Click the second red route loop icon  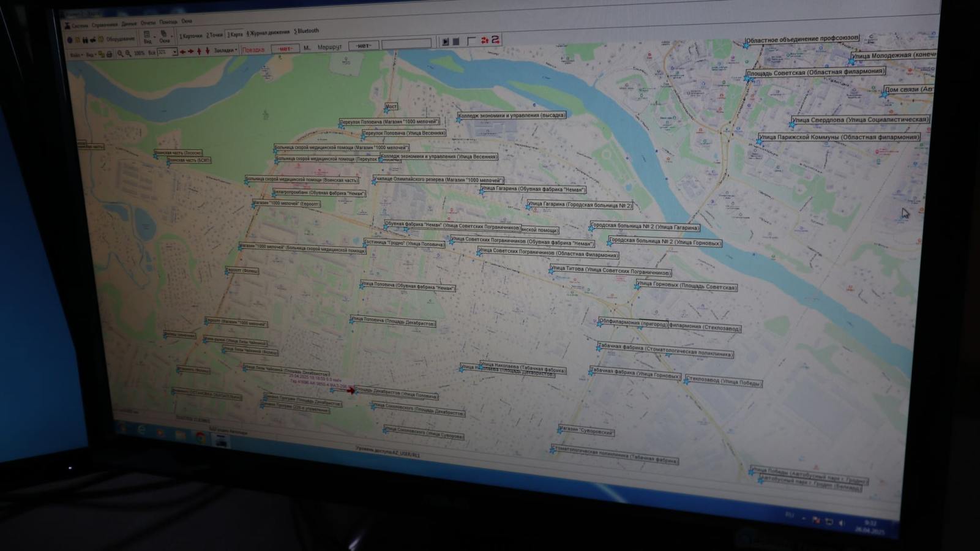(x=496, y=39)
